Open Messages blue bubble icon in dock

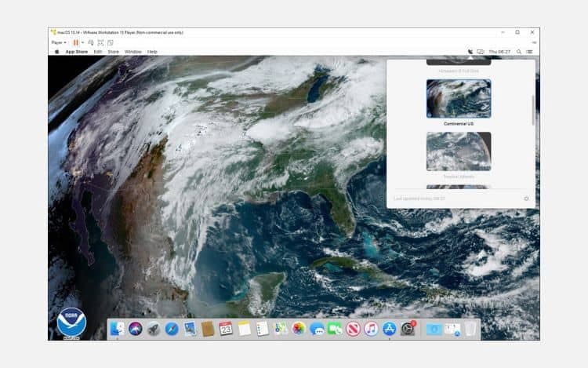point(317,329)
